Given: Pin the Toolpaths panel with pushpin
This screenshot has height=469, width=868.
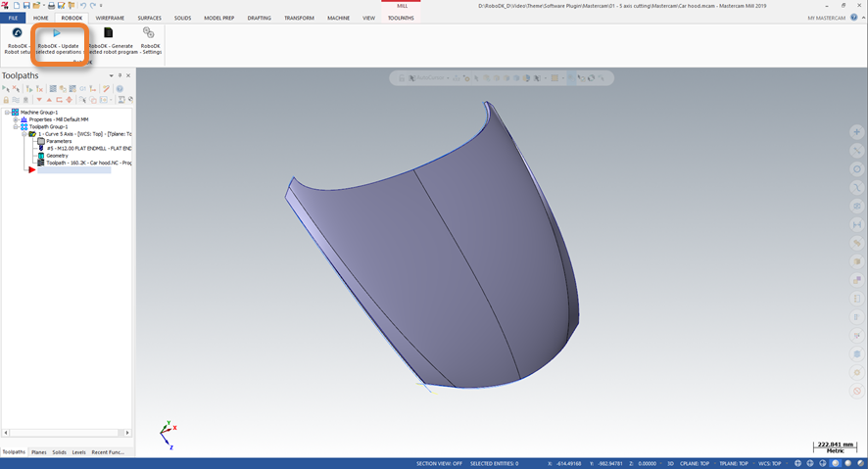Looking at the screenshot, I should (x=120, y=75).
